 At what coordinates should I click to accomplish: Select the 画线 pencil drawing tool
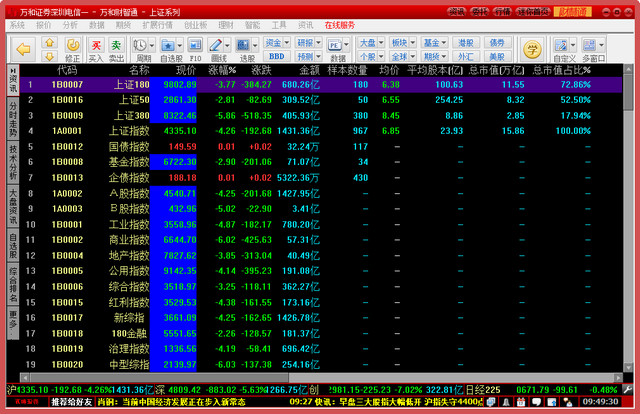coord(215,45)
